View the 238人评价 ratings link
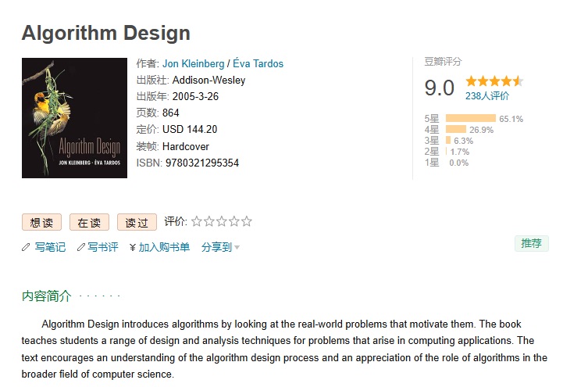This screenshot has width=588, height=387. coord(486,96)
